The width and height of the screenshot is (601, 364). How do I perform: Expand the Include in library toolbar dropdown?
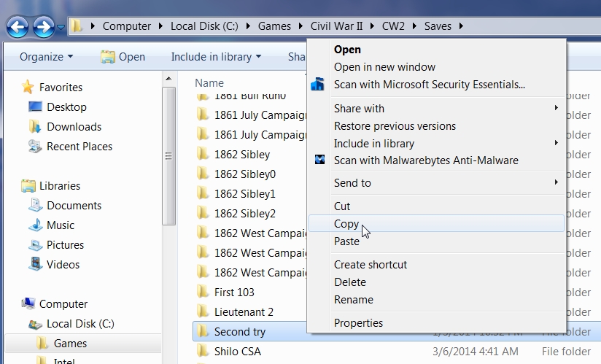tap(215, 57)
